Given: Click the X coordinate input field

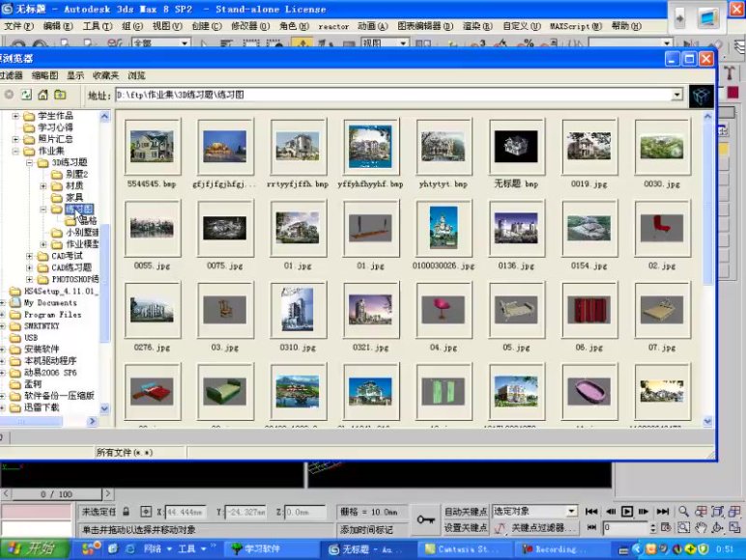Looking at the screenshot, I should point(186,512).
